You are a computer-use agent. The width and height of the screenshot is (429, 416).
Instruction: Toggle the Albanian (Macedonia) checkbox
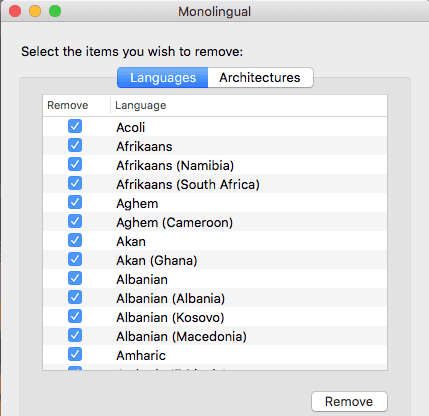(75, 335)
